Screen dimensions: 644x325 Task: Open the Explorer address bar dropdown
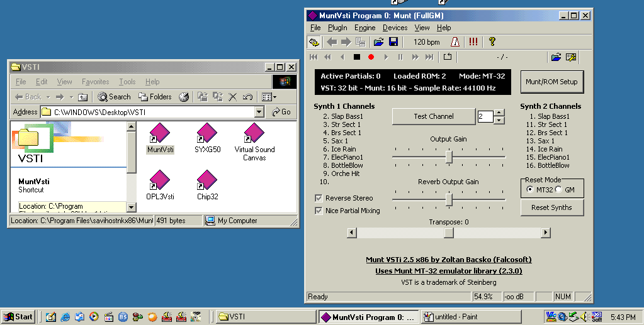tap(259, 112)
